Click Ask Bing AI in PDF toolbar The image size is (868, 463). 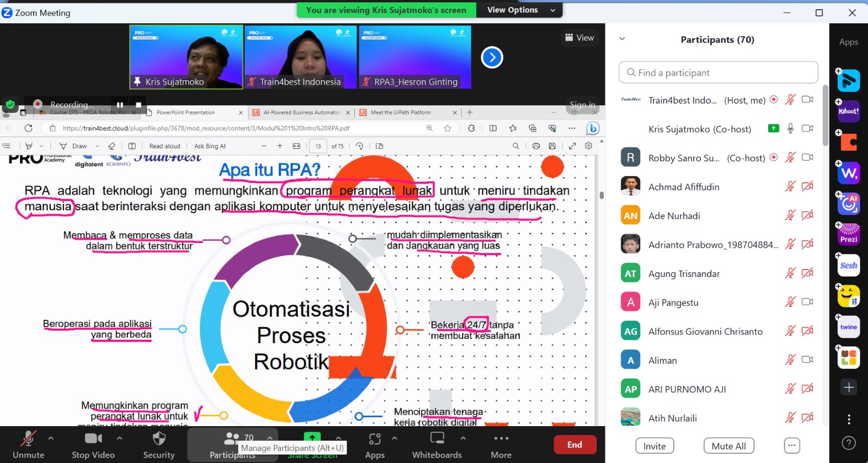point(210,146)
